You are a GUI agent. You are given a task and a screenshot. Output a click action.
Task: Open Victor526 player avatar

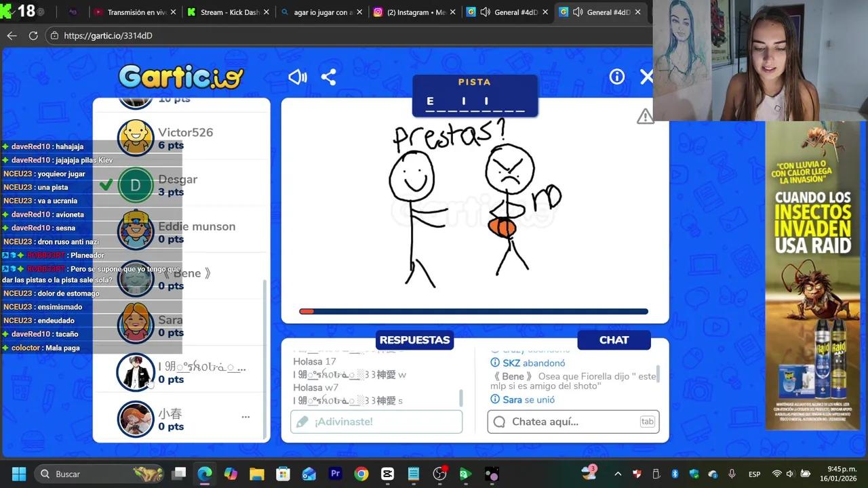(136, 138)
